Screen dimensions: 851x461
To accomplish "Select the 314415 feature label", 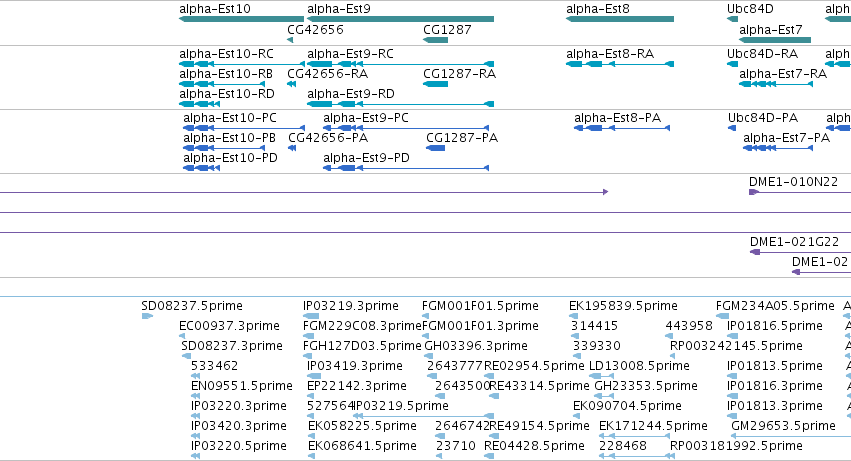I will point(594,326).
